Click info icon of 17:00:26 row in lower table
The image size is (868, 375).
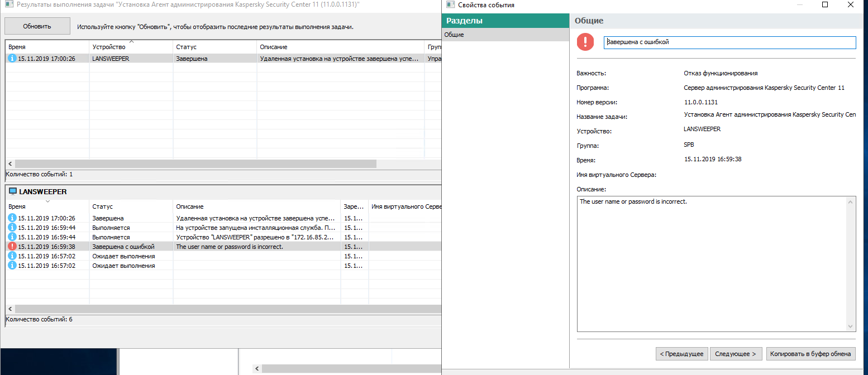[12, 218]
